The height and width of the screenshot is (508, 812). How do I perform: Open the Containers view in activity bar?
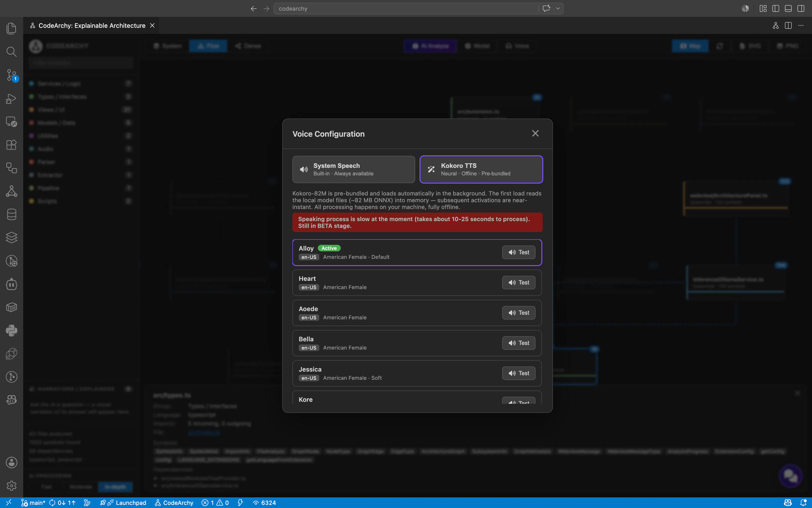tap(11, 307)
